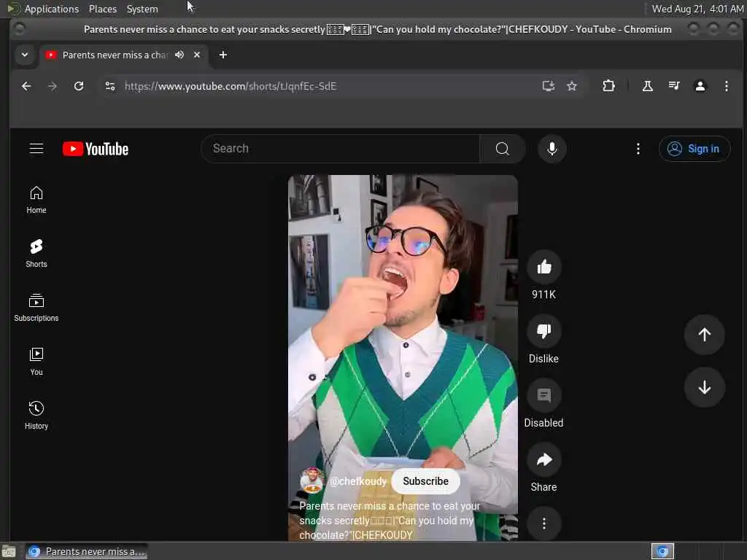Share this Short
The image size is (747, 560).
pos(543,459)
